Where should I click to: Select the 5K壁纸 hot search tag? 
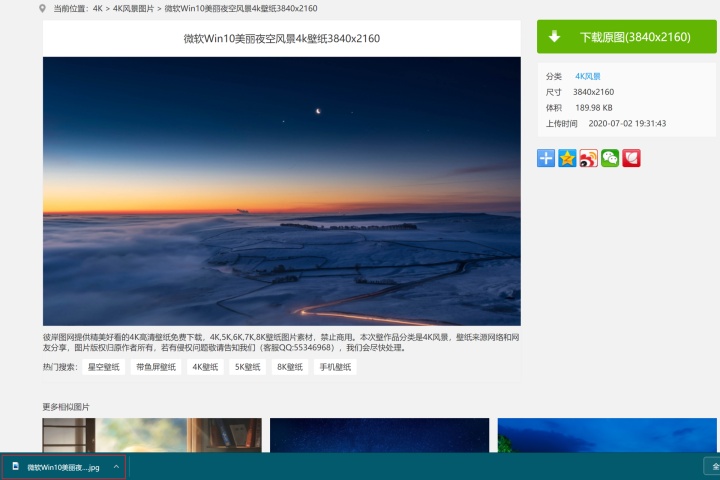[x=248, y=367]
